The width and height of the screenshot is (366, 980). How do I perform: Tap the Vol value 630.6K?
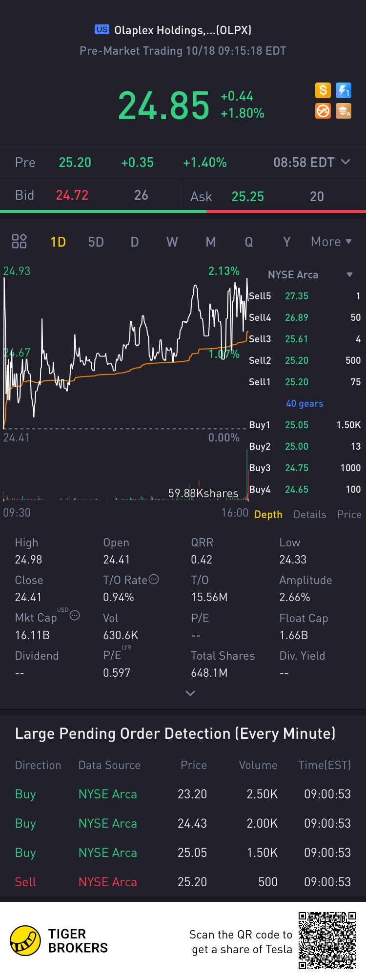coord(121,635)
